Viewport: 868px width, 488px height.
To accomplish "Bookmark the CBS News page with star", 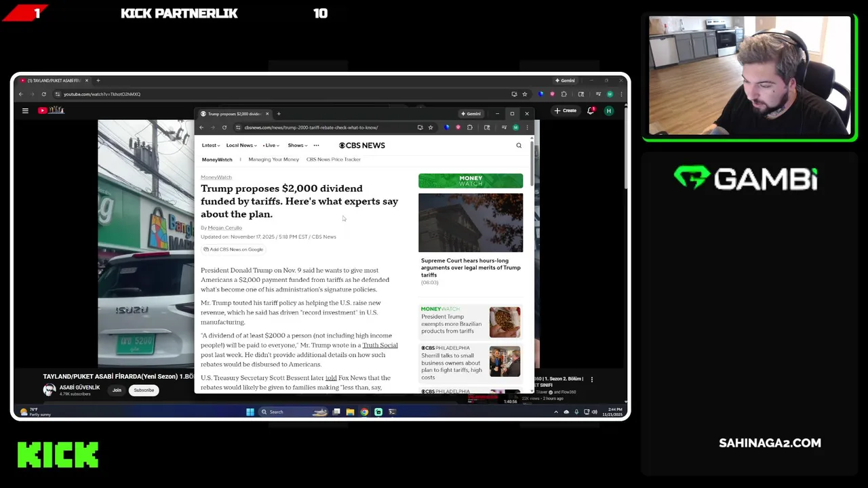I will click(x=431, y=127).
